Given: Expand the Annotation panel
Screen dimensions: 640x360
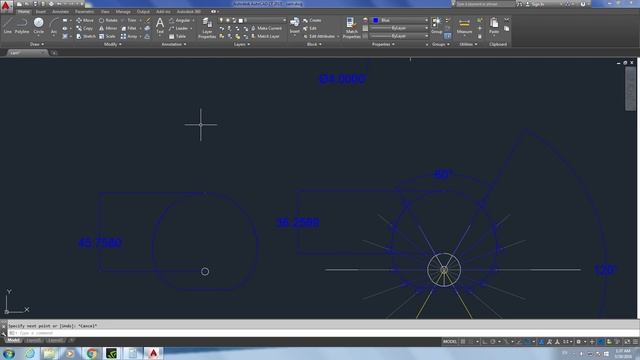Looking at the screenshot, I should (x=173, y=44).
